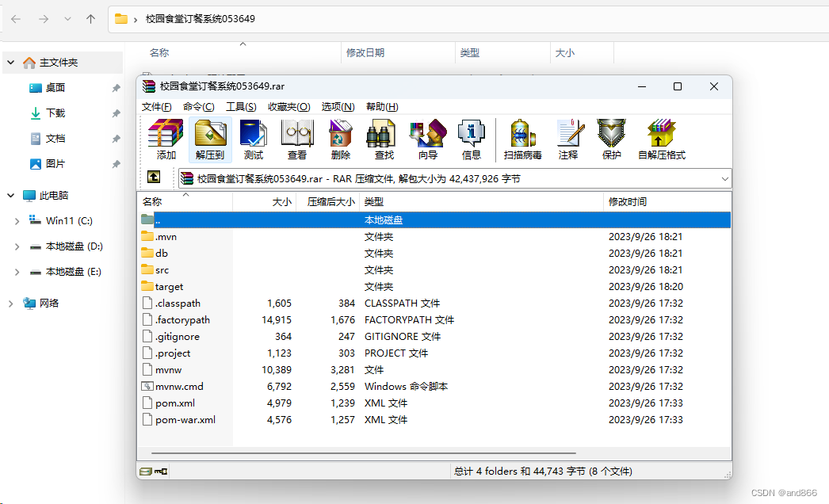829x504 pixels.
Task: Open 图片 in Explorer sidebar
Action: (55, 164)
